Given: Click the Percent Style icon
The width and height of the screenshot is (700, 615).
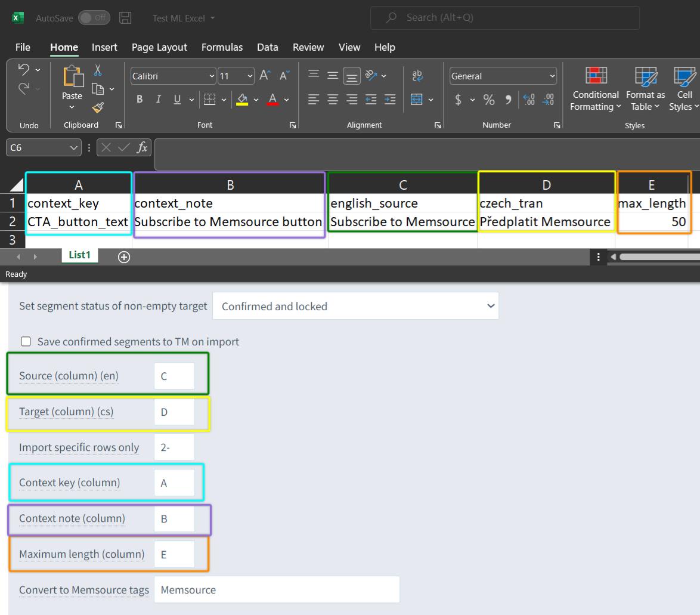Looking at the screenshot, I should pyautogui.click(x=489, y=100).
